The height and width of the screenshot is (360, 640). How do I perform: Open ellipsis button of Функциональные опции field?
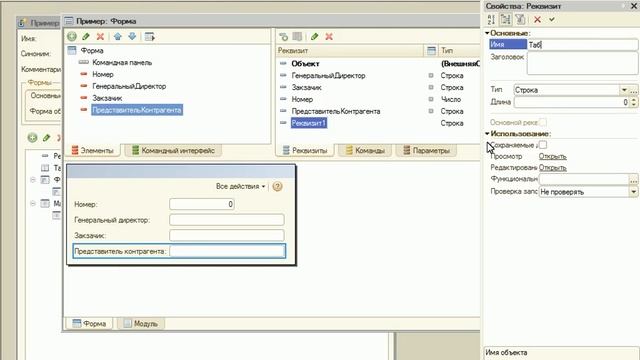click(x=633, y=179)
